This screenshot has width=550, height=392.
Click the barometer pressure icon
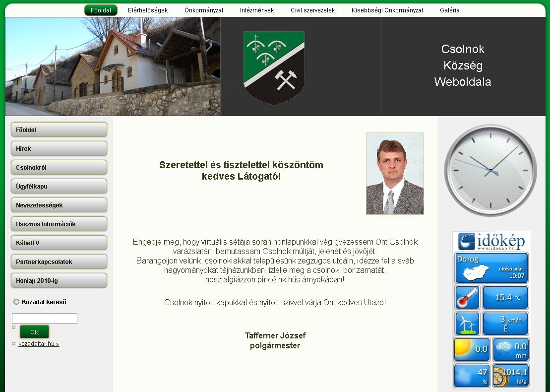click(500, 377)
